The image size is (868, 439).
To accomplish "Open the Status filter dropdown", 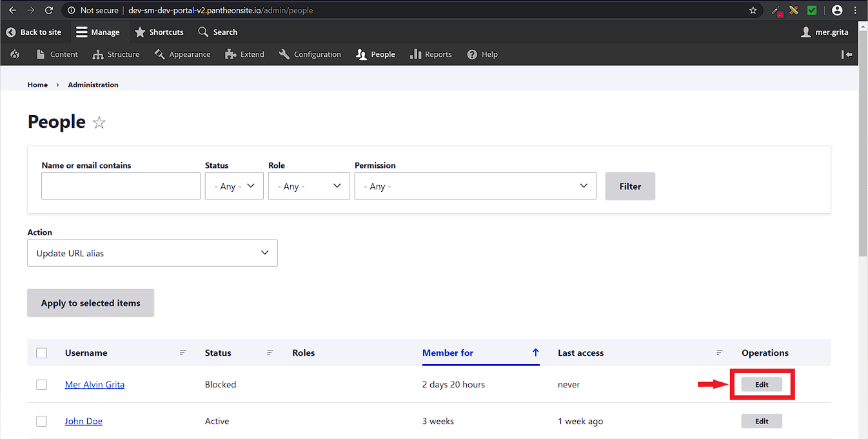I will (234, 186).
